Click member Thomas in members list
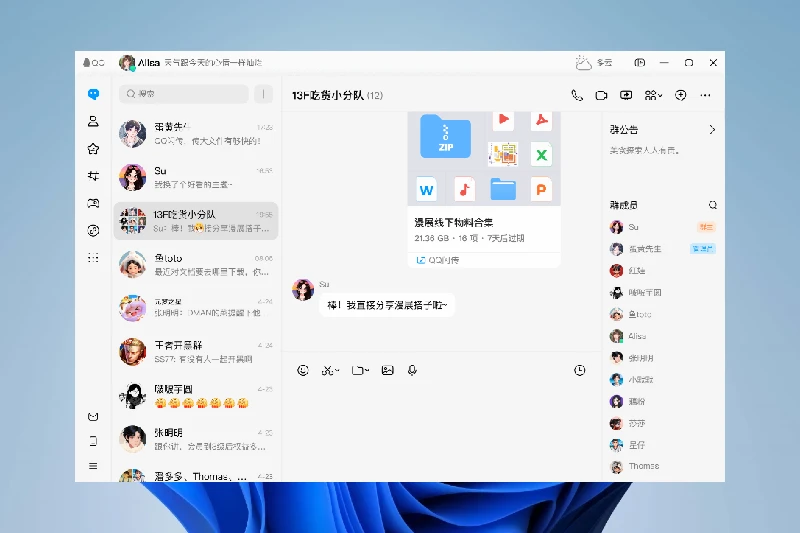 [x=662, y=466]
